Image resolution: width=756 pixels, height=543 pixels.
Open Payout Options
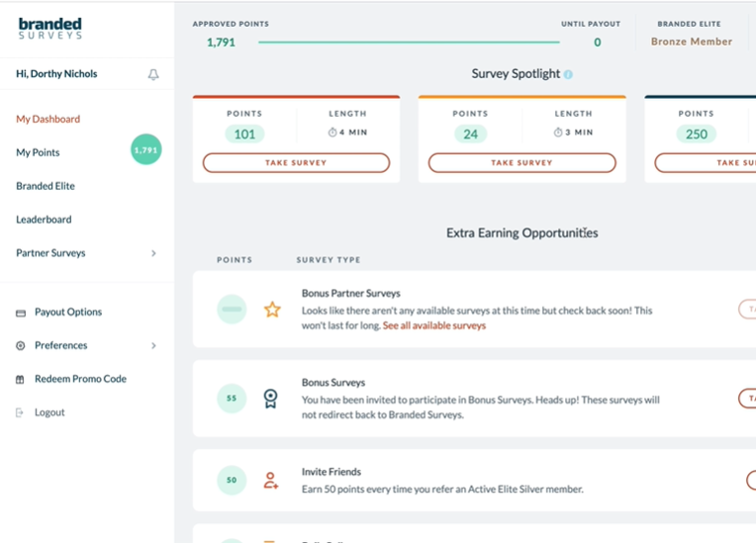68,312
